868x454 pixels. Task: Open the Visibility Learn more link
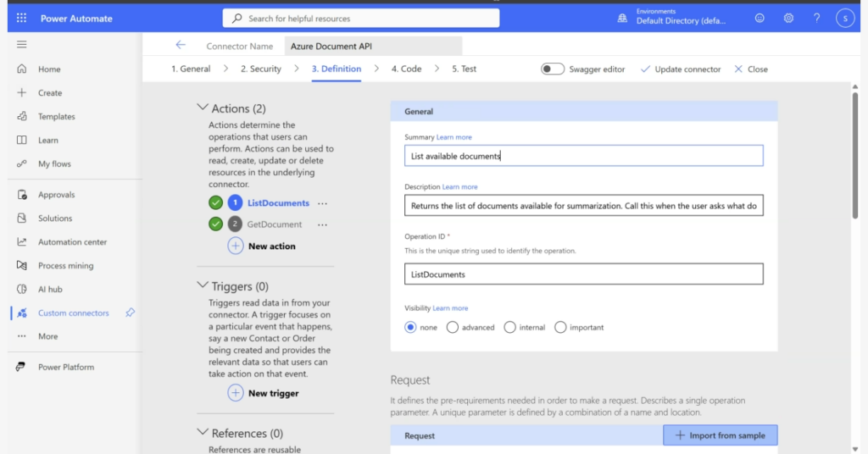(450, 308)
